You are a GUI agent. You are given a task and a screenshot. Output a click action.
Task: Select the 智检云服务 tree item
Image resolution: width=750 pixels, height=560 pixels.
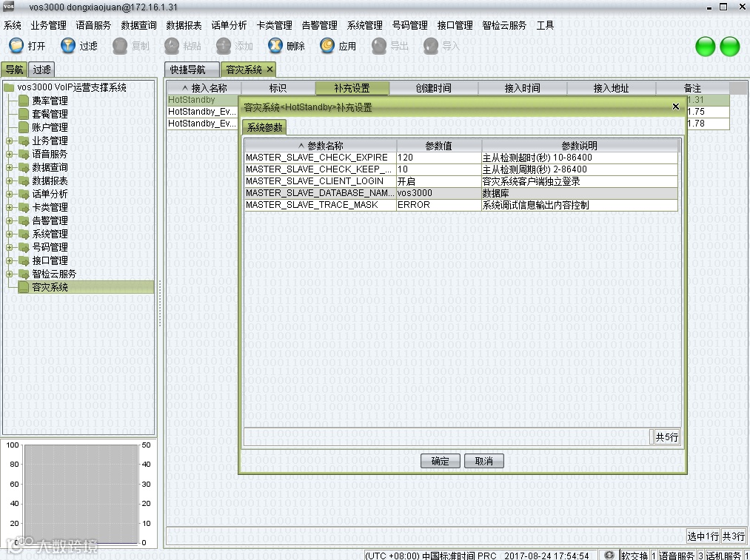[54, 274]
